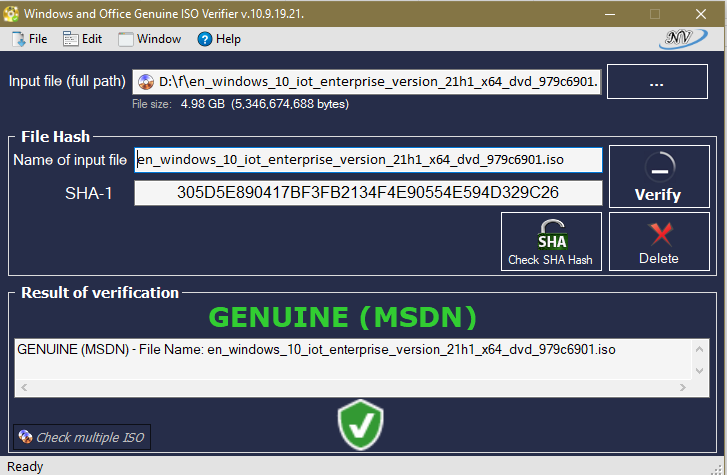Open the Window menu
This screenshot has width=727, height=475.
(149, 39)
